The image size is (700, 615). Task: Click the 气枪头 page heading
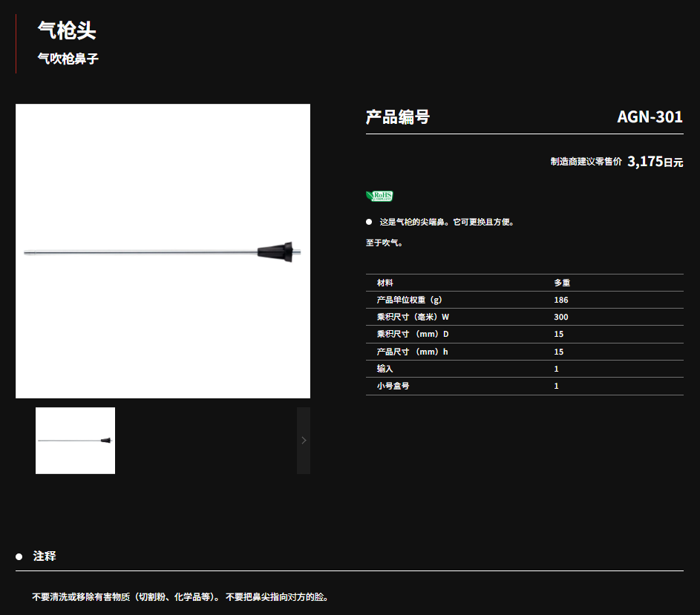[67, 30]
